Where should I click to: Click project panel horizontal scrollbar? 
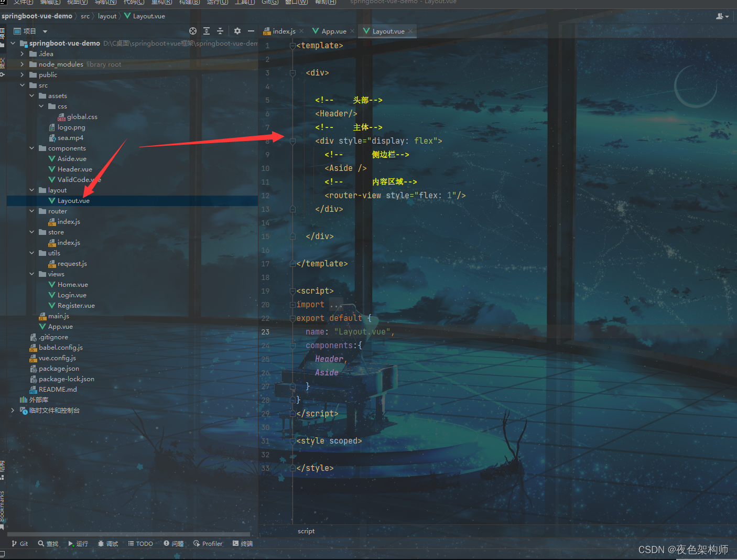click(128, 534)
